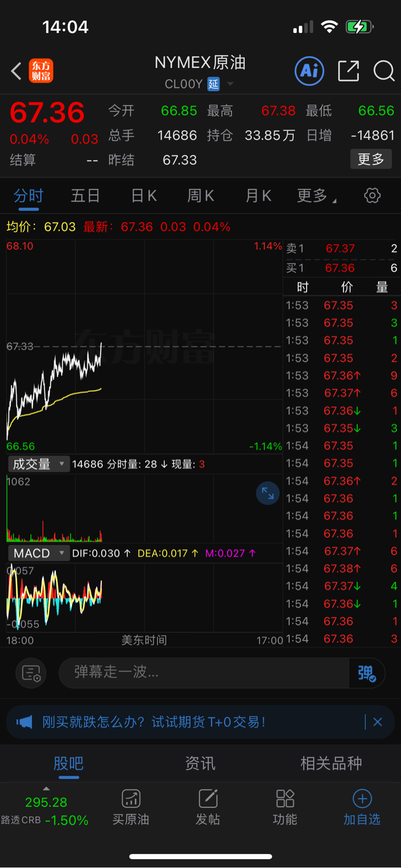Tap the DEA:0.017 indicator value
The height and width of the screenshot is (868, 401).
tap(168, 553)
